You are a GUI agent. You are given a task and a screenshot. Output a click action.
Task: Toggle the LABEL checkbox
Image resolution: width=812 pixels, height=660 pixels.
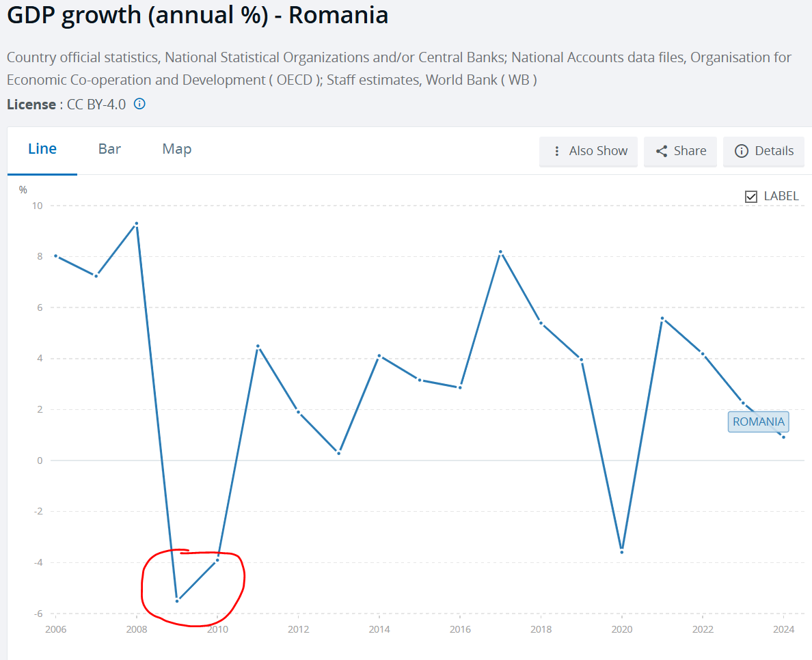[751, 197]
